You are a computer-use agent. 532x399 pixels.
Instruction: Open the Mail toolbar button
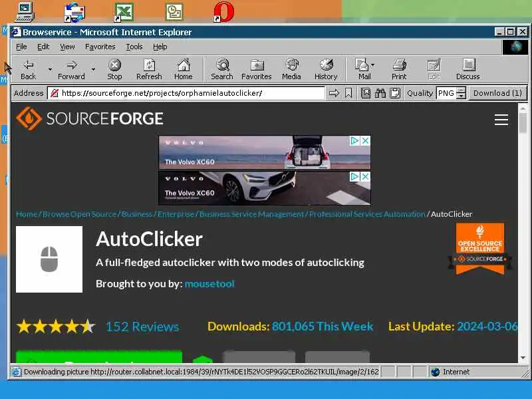362,70
